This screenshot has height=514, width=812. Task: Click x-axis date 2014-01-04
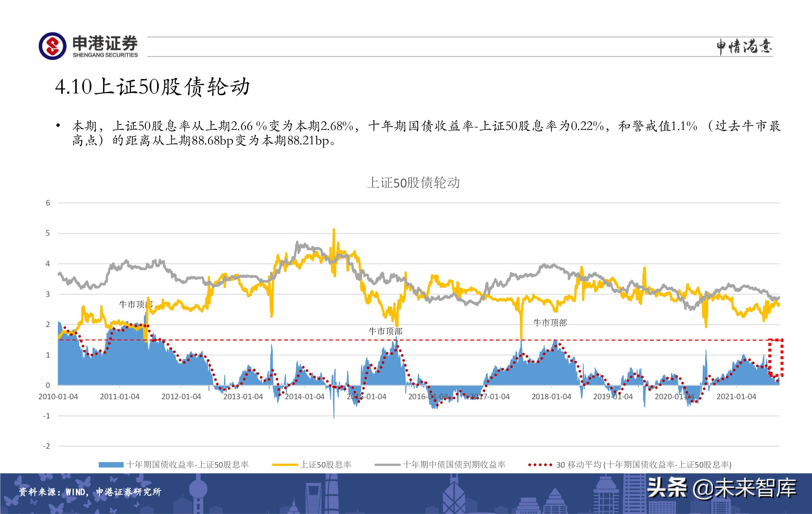305,396
